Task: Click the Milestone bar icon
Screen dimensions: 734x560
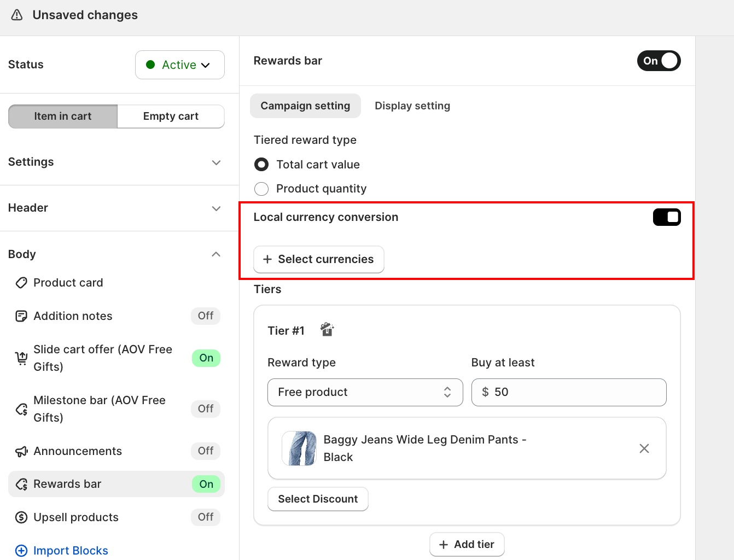Action: pyautogui.click(x=21, y=409)
